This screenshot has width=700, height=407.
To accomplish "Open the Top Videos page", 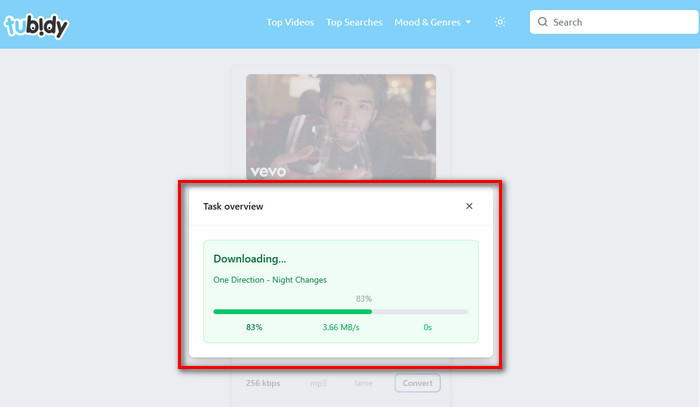I will (290, 22).
